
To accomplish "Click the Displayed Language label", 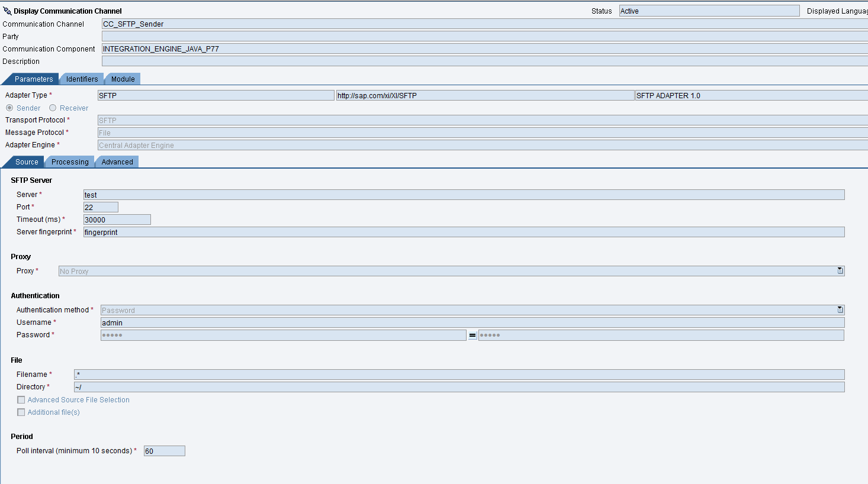I will tap(837, 11).
